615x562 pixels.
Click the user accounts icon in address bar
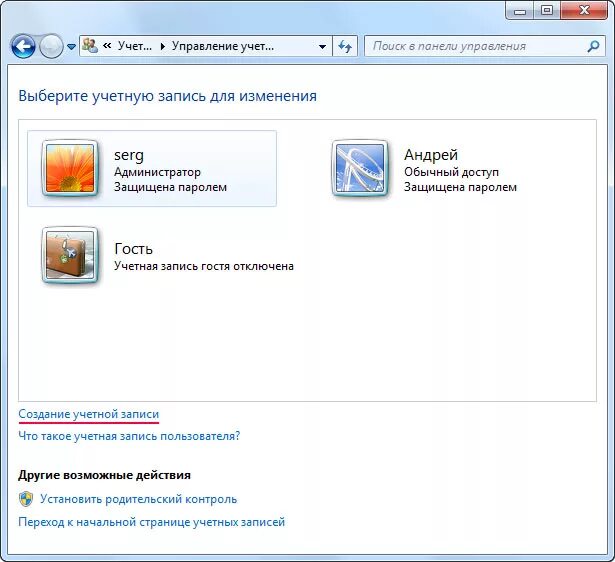[x=90, y=46]
